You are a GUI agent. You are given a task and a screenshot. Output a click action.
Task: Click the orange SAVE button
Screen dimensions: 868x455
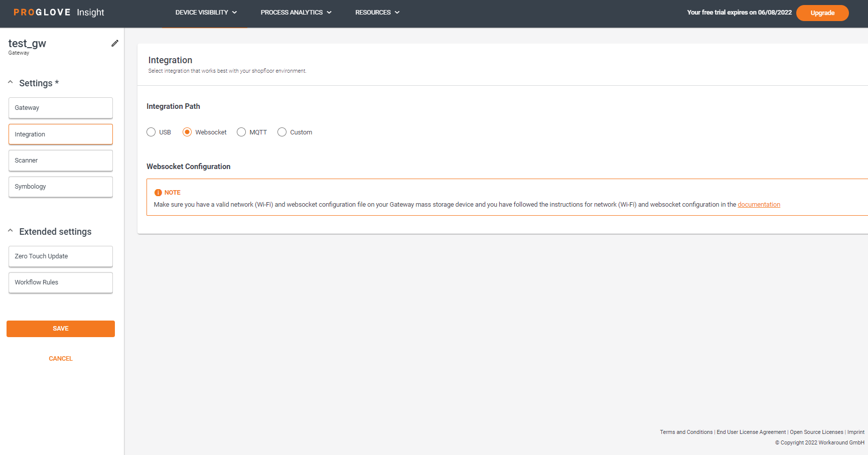[x=61, y=329]
